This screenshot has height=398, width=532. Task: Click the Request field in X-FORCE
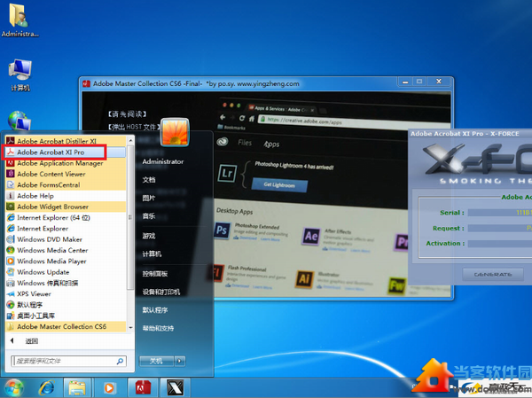pyautogui.click(x=500, y=228)
